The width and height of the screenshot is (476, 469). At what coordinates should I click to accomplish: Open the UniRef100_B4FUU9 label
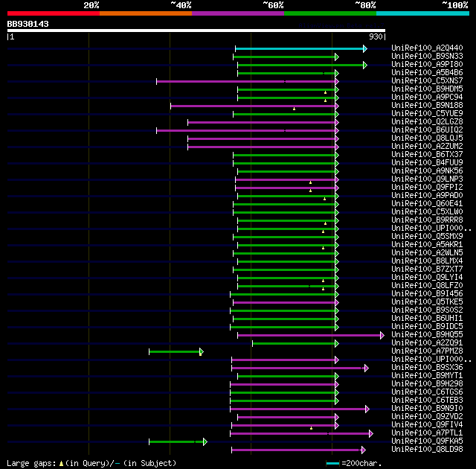(427, 163)
